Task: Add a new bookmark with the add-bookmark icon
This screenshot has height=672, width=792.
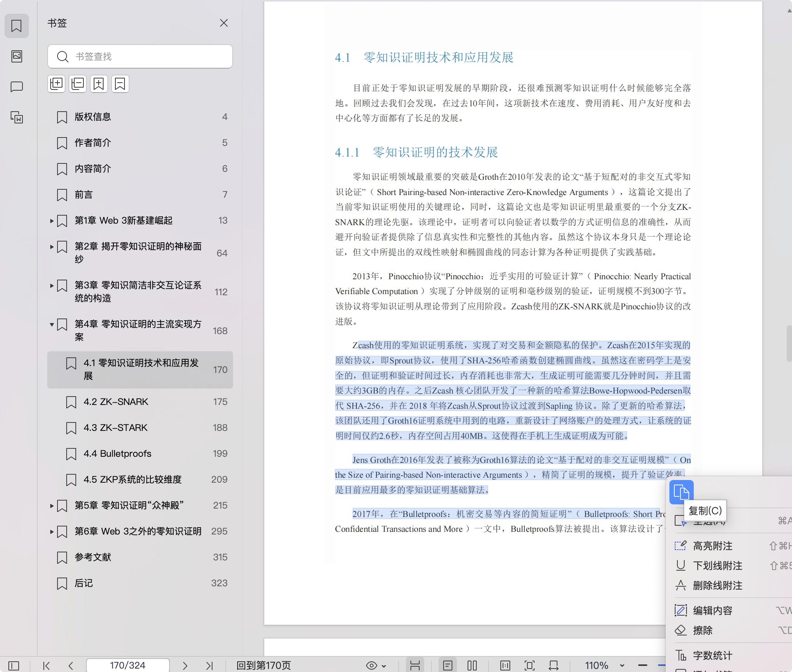Action: pos(99,84)
